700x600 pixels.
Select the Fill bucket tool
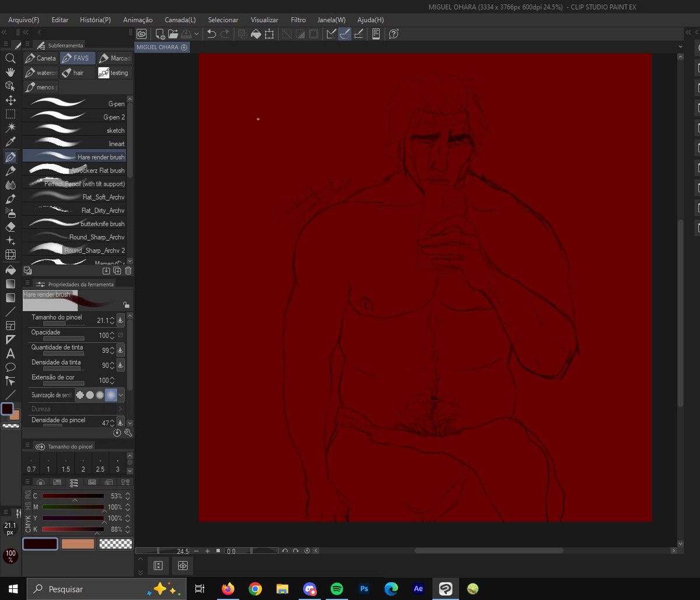coord(10,270)
